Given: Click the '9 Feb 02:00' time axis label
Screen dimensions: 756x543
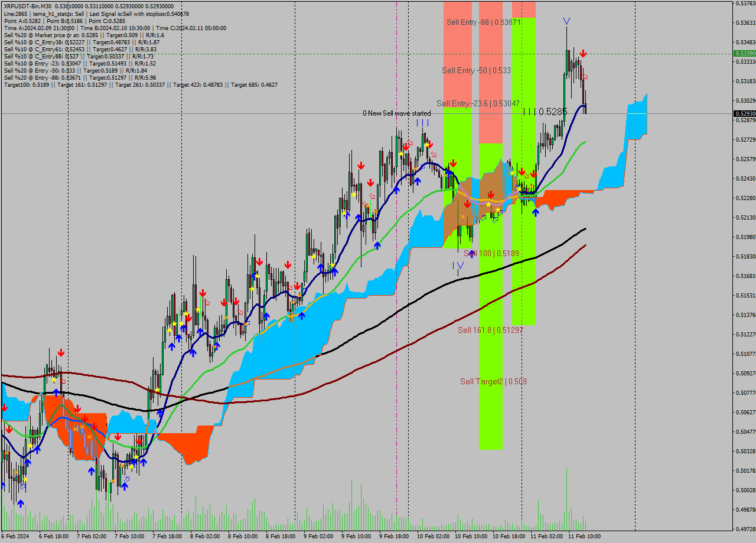Looking at the screenshot, I should click(x=318, y=537).
